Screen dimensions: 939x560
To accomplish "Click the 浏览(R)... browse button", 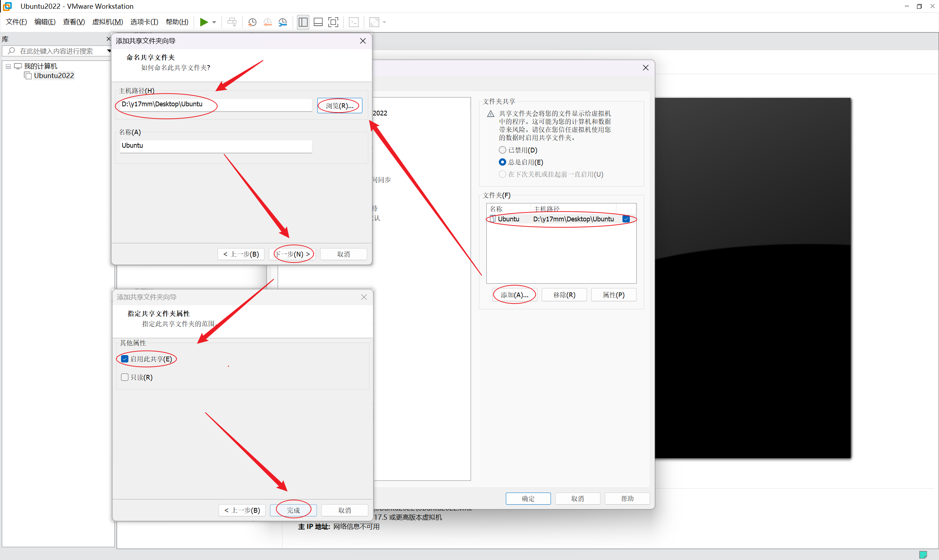I will coord(339,106).
